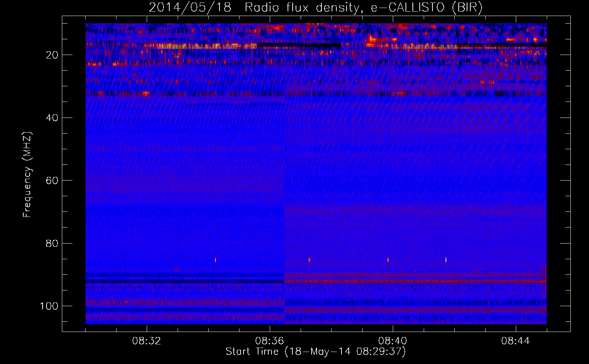Click the bright spike just before 08:40 near 85 MHz

point(388,260)
